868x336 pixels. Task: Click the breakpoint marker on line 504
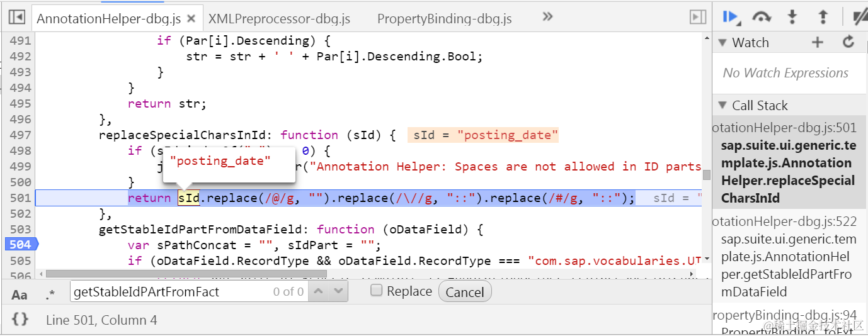click(x=21, y=245)
